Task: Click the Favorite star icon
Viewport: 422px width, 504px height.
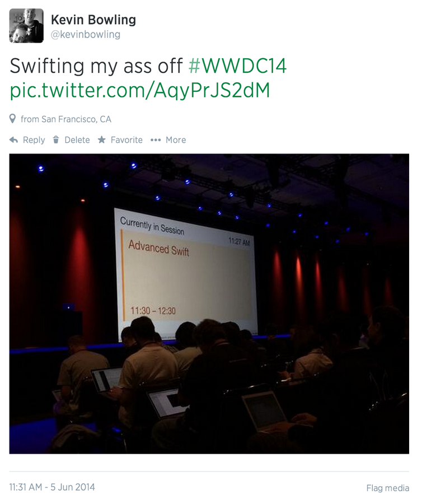Action: tap(101, 139)
